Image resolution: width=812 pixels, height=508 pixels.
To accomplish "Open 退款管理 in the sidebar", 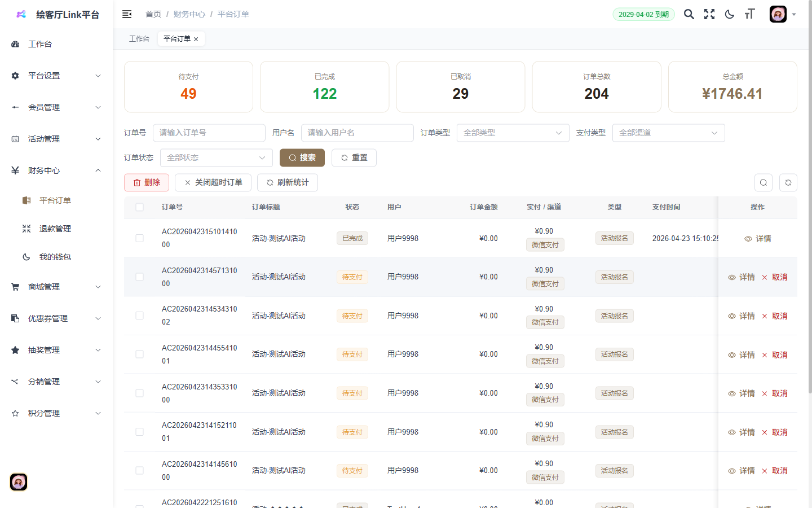I will (x=55, y=229).
